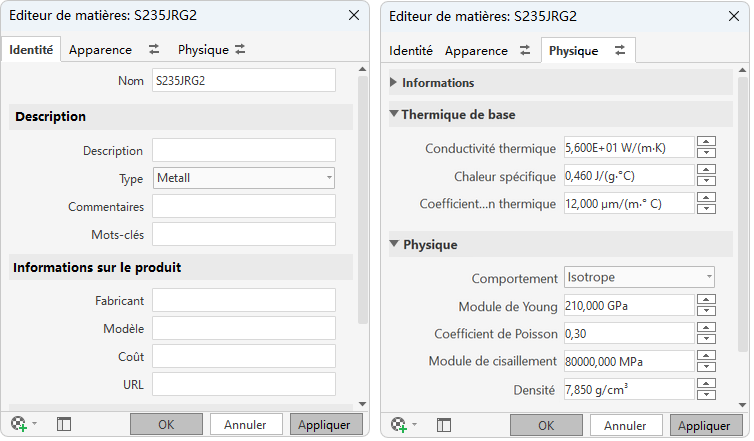
Task: Click Appliquer in the left window
Action: click(325, 425)
